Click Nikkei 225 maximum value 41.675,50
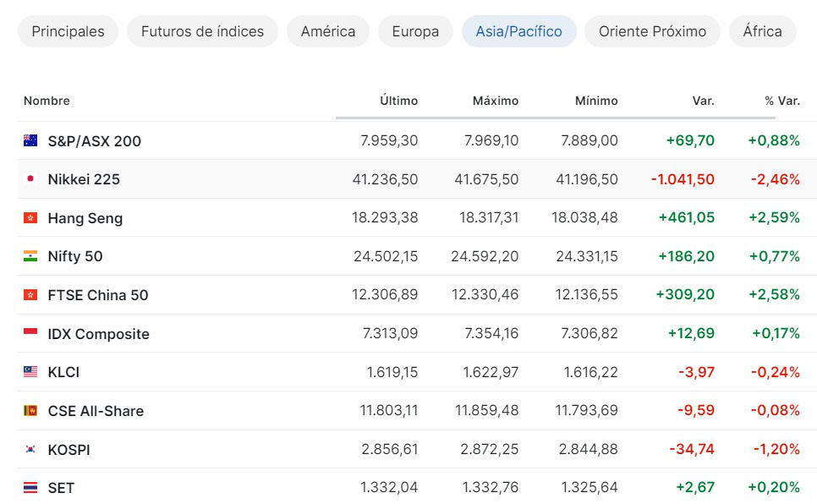This screenshot has width=817, height=504. click(486, 179)
